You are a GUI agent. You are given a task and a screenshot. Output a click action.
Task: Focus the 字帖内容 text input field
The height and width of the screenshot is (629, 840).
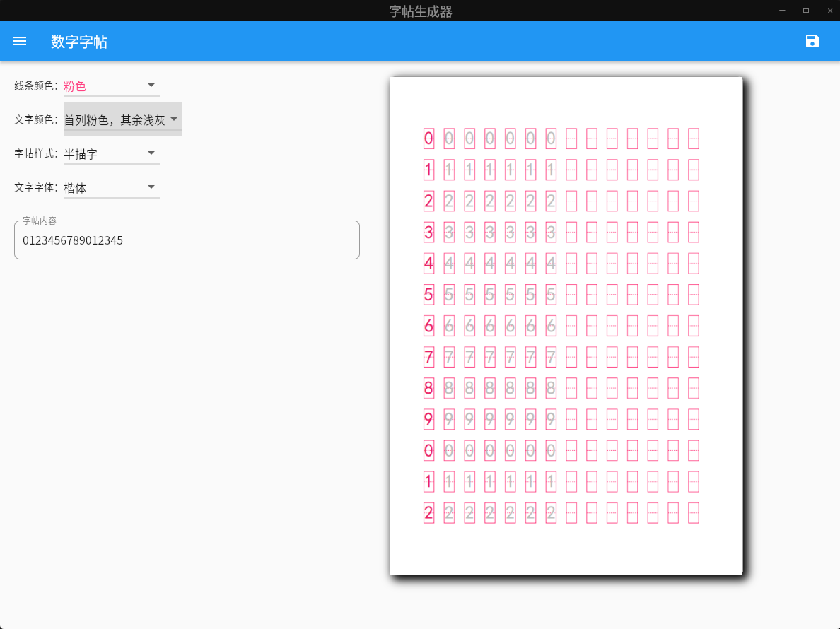click(187, 240)
